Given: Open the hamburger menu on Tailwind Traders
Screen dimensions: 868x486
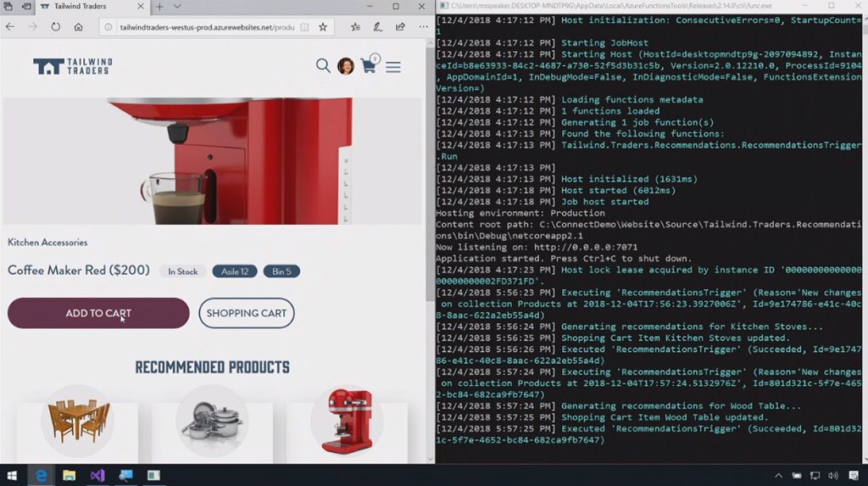Looking at the screenshot, I should (x=393, y=67).
